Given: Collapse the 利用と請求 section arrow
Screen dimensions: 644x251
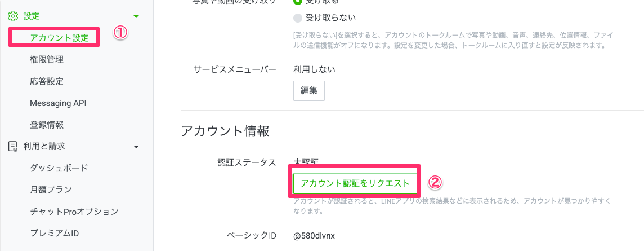Looking at the screenshot, I should 136,147.
